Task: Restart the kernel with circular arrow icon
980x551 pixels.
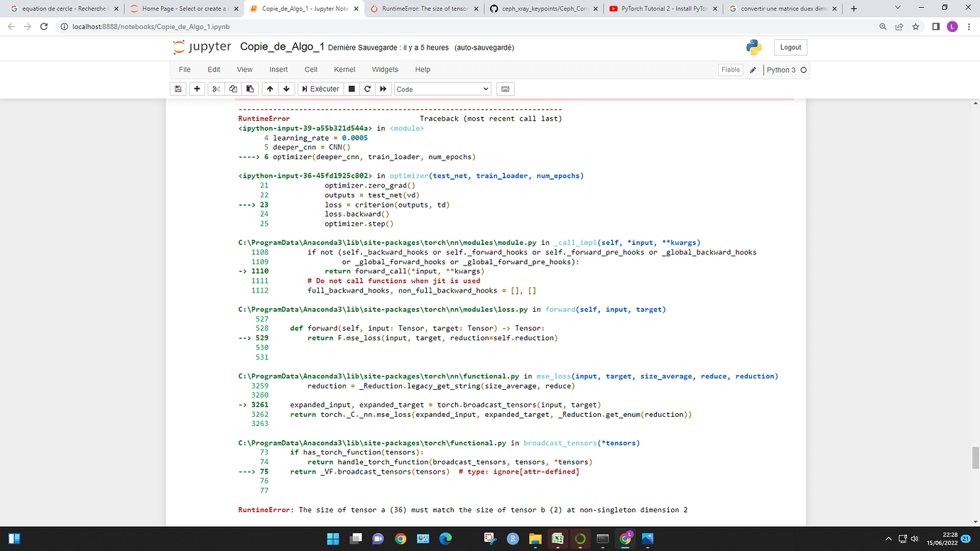Action: click(x=367, y=89)
